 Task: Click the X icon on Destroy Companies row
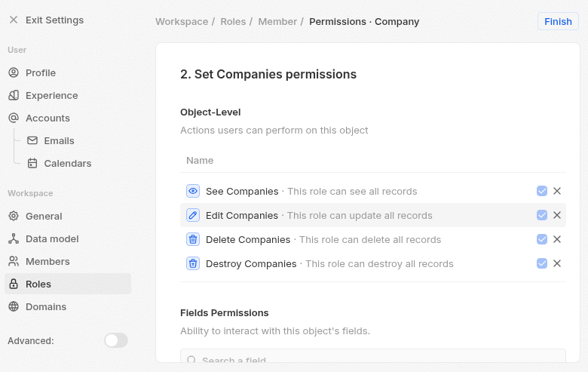(x=557, y=263)
